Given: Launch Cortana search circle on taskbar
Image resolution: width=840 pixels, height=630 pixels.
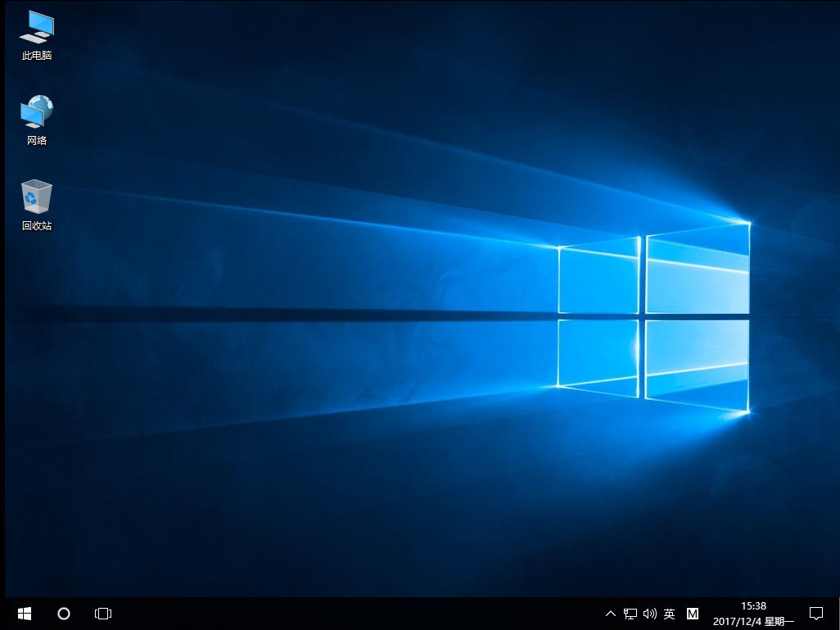Looking at the screenshot, I should [63, 613].
